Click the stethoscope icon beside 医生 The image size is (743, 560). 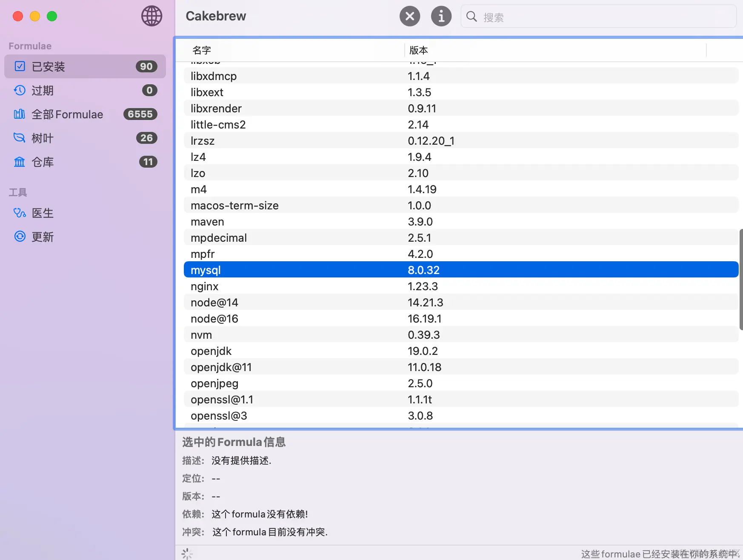tap(20, 213)
